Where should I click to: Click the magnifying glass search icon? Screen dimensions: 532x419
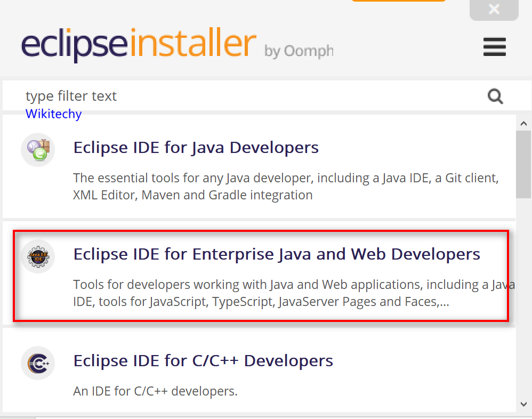tap(495, 96)
